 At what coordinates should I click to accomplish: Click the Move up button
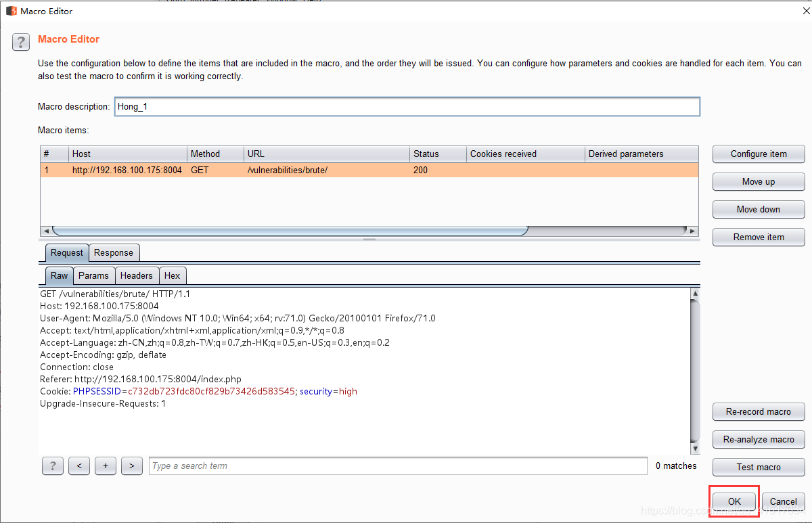[759, 181]
